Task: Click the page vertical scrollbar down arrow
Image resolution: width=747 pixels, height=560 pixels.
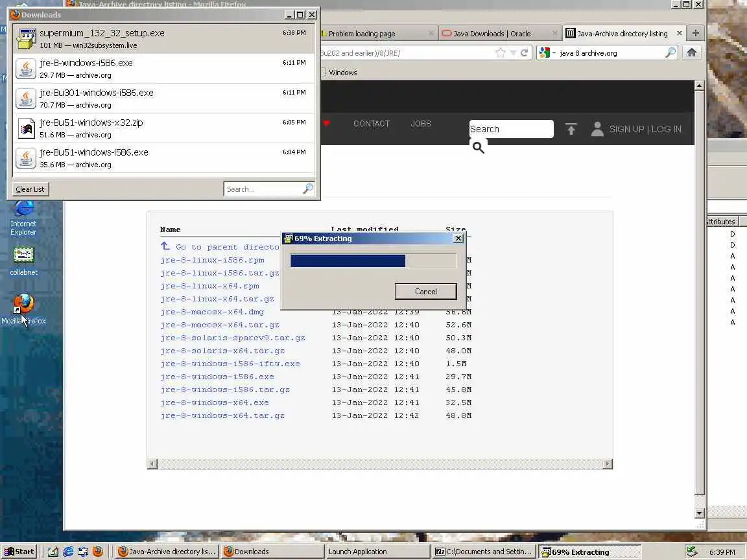Action: [699, 513]
